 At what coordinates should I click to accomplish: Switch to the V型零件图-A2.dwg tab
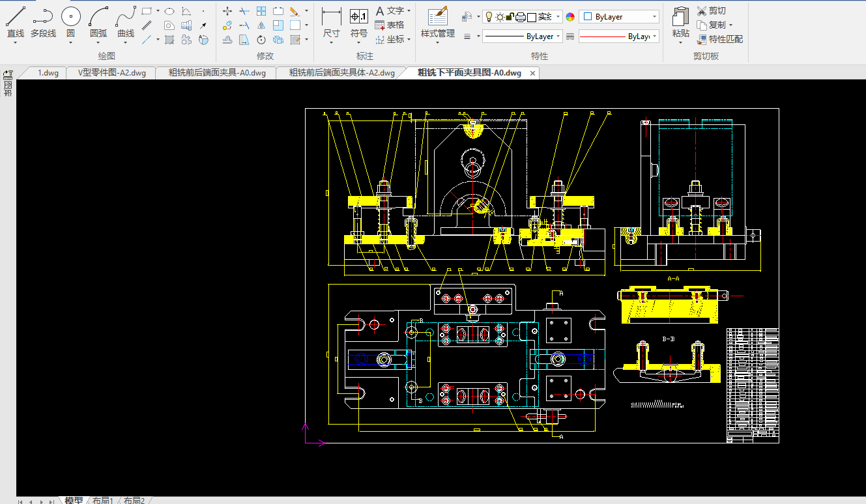tap(111, 73)
